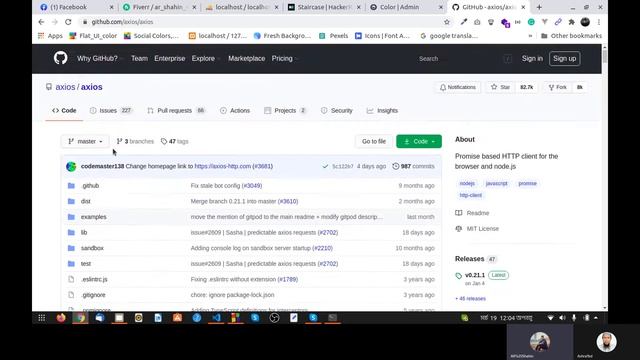Open the v0.21.1 latest release
The width and height of the screenshot is (640, 360).
[x=475, y=275]
